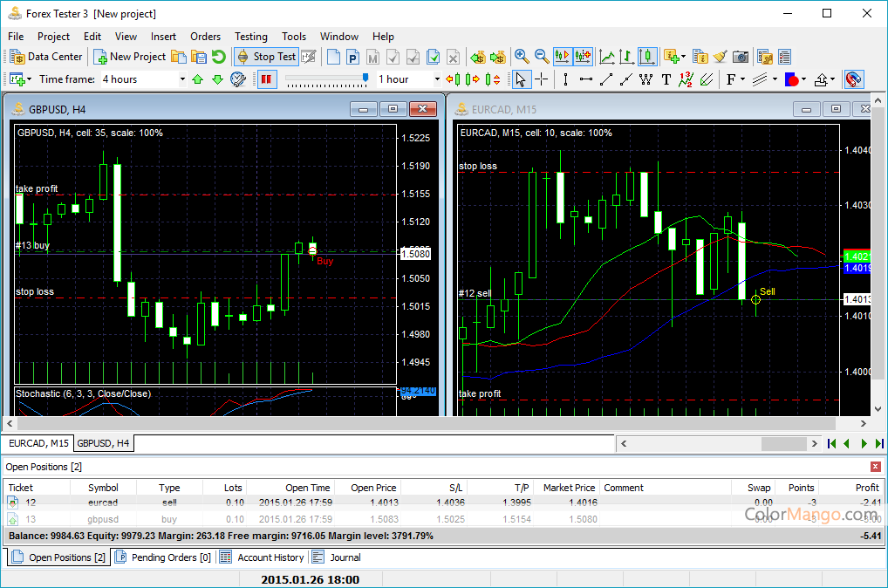Click the green restart project icon
This screenshot has width=888, height=588.
coord(218,57)
